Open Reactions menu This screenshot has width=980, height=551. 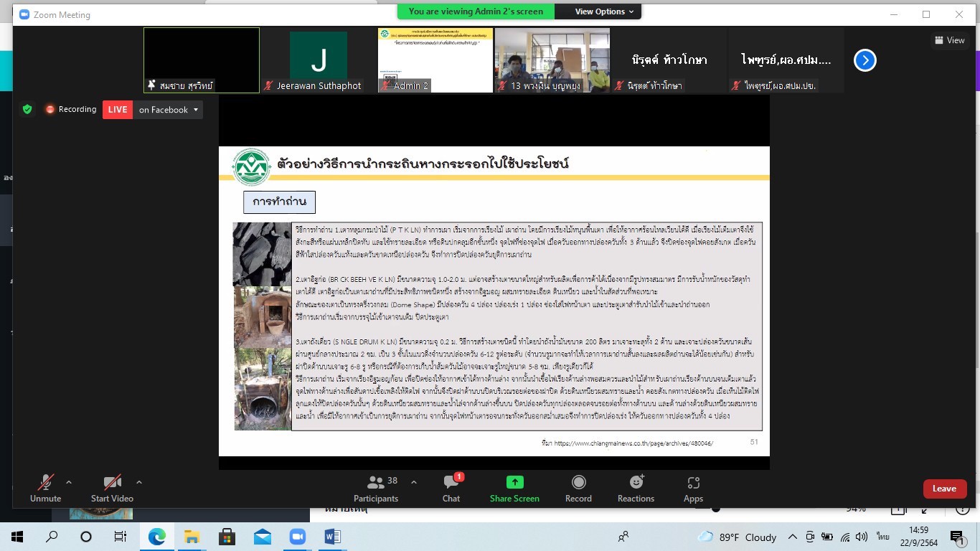coord(636,488)
